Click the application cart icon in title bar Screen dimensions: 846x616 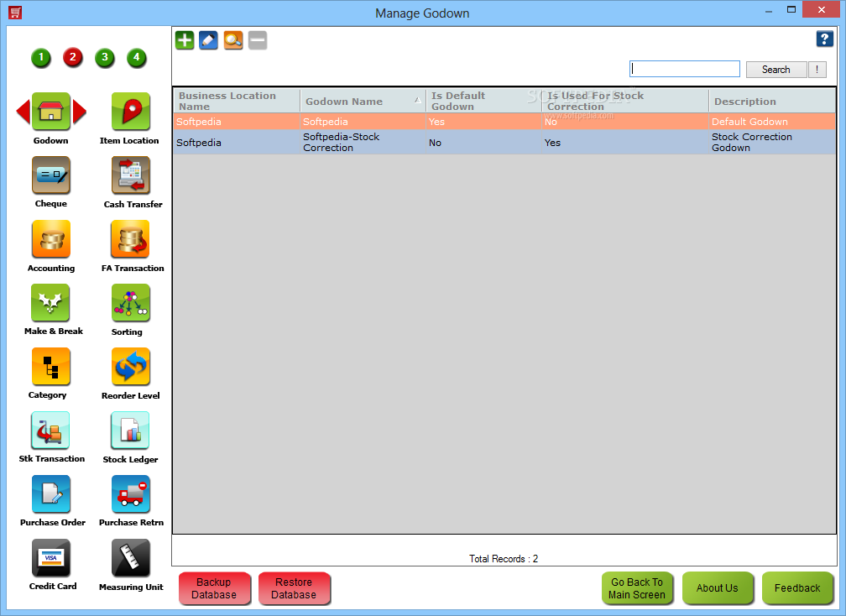(x=15, y=13)
